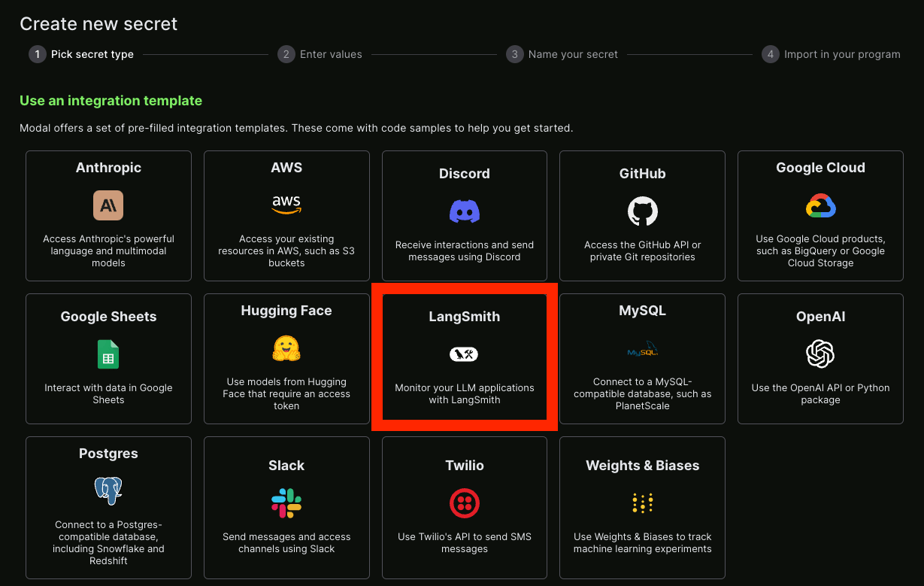Click the Anthropic logo icon
Viewport: 924px width, 586px height.
click(x=108, y=205)
